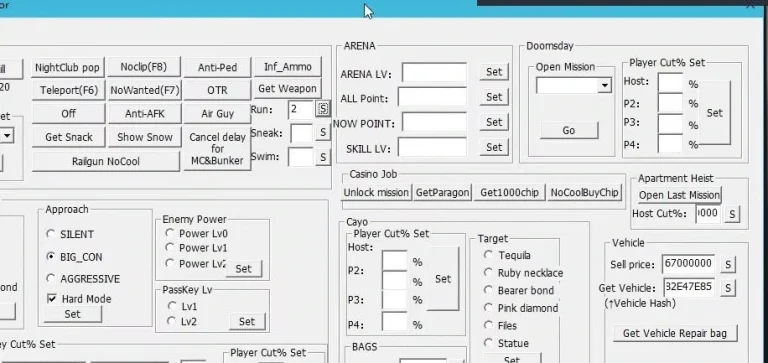Select Pink diamond target
The height and width of the screenshot is (363, 768).
[488, 308]
